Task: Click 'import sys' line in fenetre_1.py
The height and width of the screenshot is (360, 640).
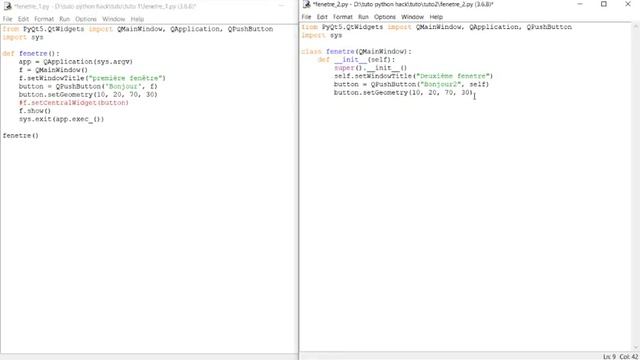Action: click(23, 37)
